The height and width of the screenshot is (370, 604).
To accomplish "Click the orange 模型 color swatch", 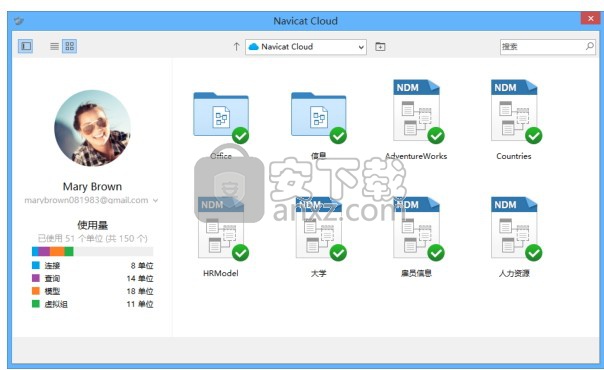I will [x=36, y=291].
